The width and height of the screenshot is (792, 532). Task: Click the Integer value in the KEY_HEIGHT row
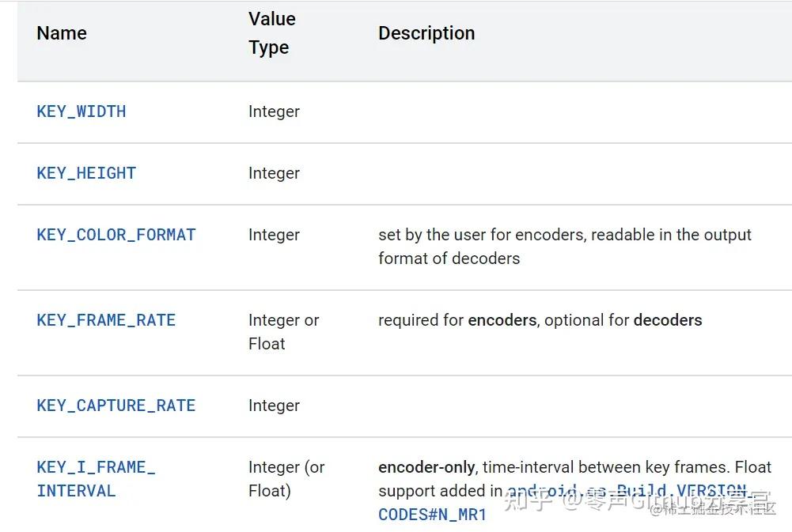(x=274, y=173)
